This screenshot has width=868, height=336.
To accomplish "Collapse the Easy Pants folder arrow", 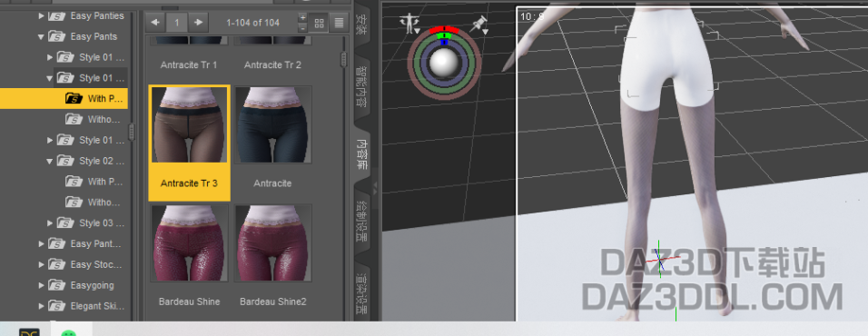I will pos(41,36).
